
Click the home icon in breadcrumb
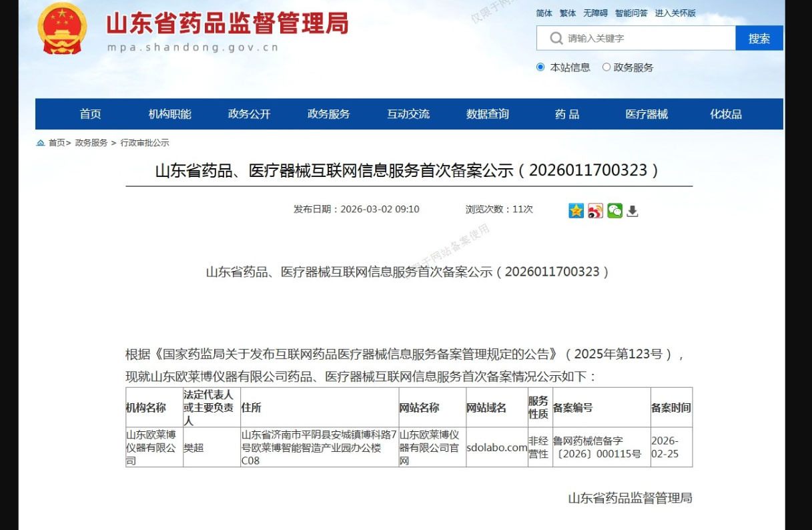pos(41,143)
